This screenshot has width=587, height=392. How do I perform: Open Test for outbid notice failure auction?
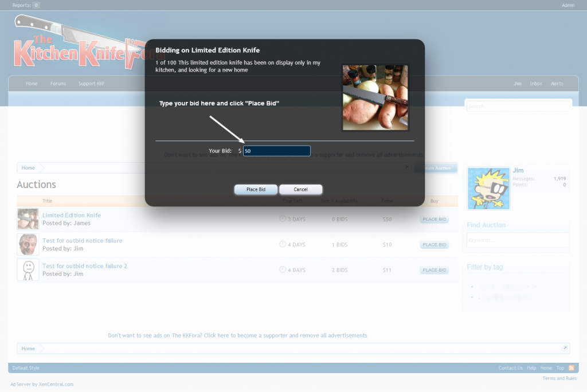click(83, 241)
